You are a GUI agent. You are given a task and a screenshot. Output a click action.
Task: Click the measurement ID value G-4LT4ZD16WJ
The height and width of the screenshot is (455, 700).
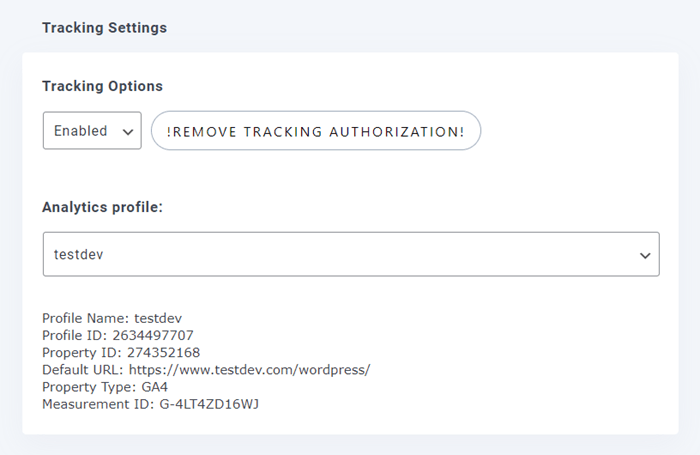(208, 403)
